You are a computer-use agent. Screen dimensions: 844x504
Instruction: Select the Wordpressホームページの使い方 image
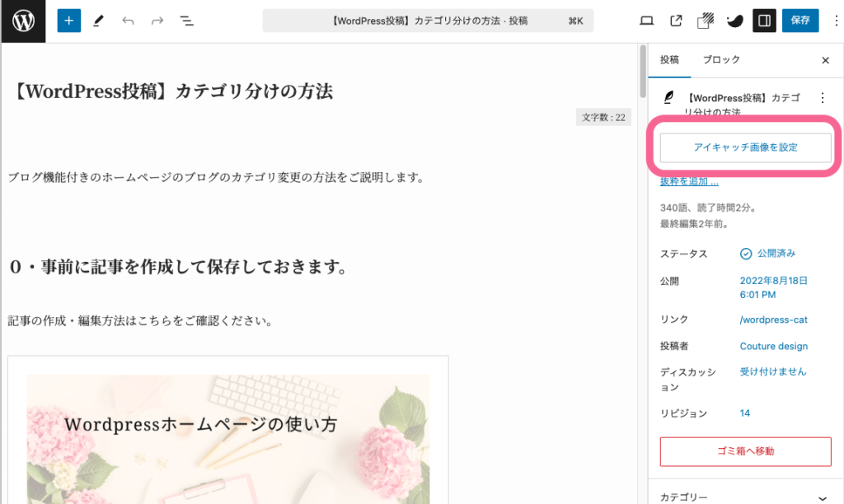click(x=228, y=439)
